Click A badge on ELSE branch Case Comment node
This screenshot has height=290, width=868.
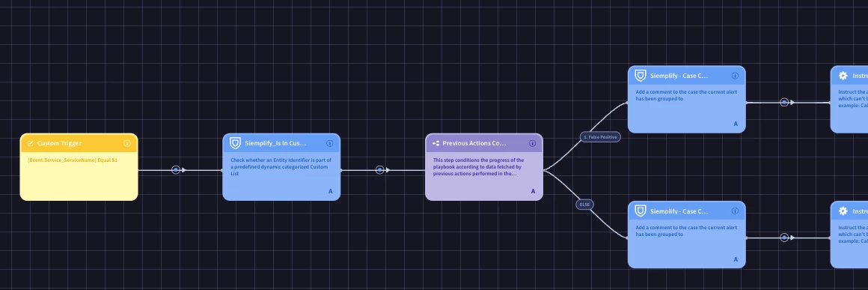736,259
